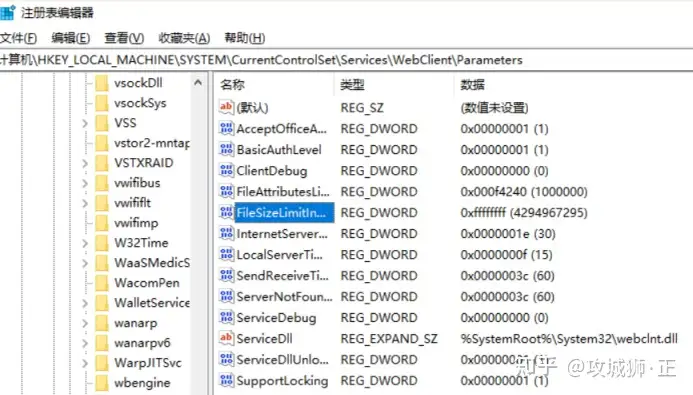Click the DWORD icon of FileAttributesLi...
Image resolution: width=693 pixels, height=395 pixels.
click(226, 191)
